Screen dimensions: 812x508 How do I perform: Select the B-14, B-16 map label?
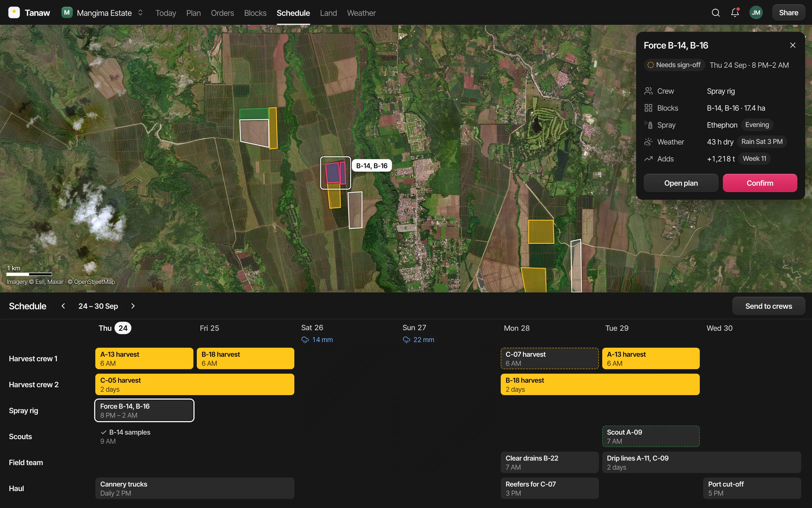click(x=372, y=166)
